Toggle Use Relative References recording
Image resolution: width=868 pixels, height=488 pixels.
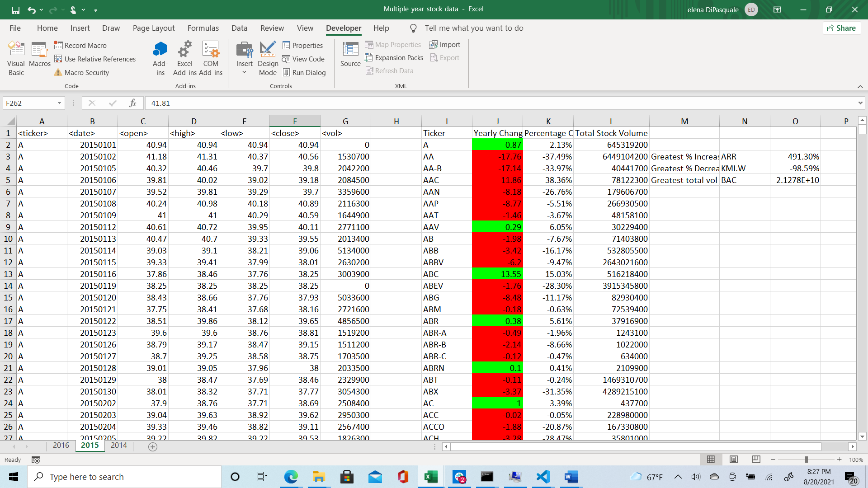pyautogui.click(x=95, y=59)
